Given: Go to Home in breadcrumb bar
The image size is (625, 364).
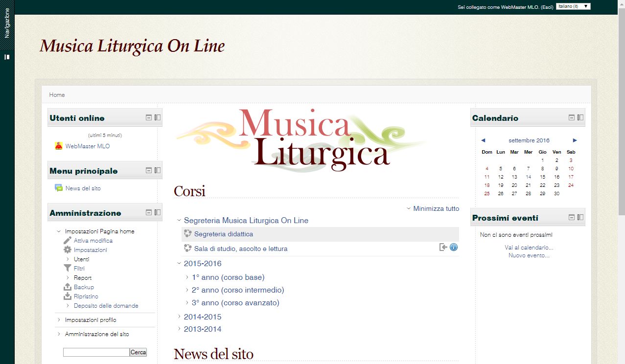Looking at the screenshot, I should [57, 95].
